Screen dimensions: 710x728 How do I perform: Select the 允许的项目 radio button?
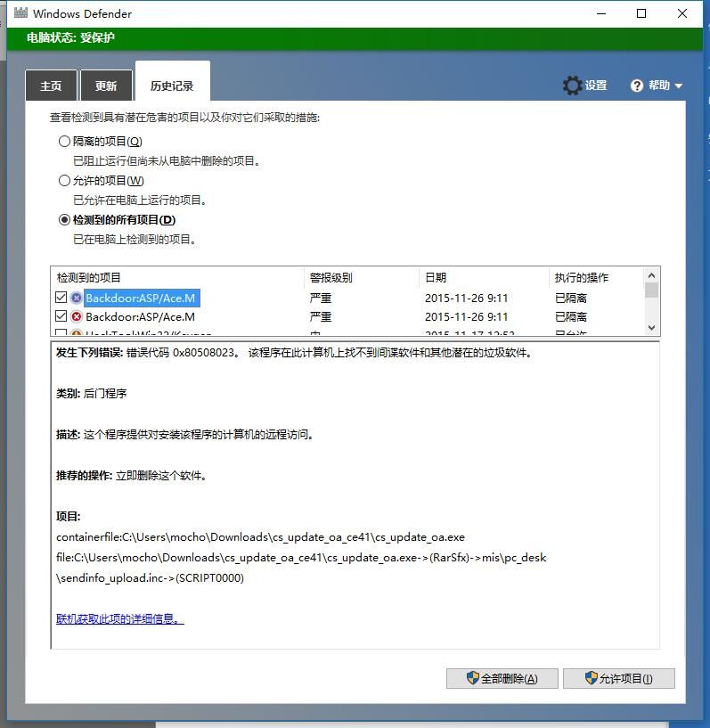click(x=64, y=180)
